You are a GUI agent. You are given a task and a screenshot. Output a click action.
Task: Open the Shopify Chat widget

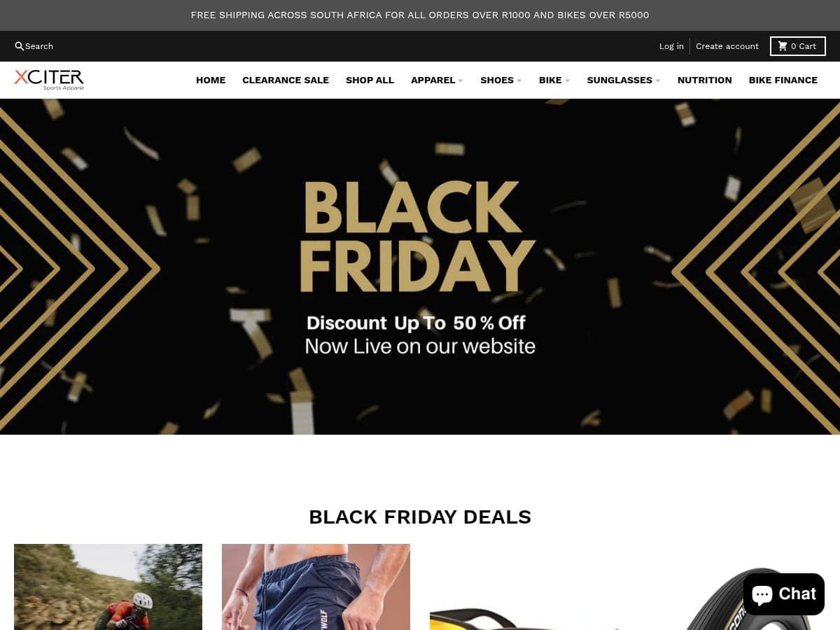click(784, 594)
